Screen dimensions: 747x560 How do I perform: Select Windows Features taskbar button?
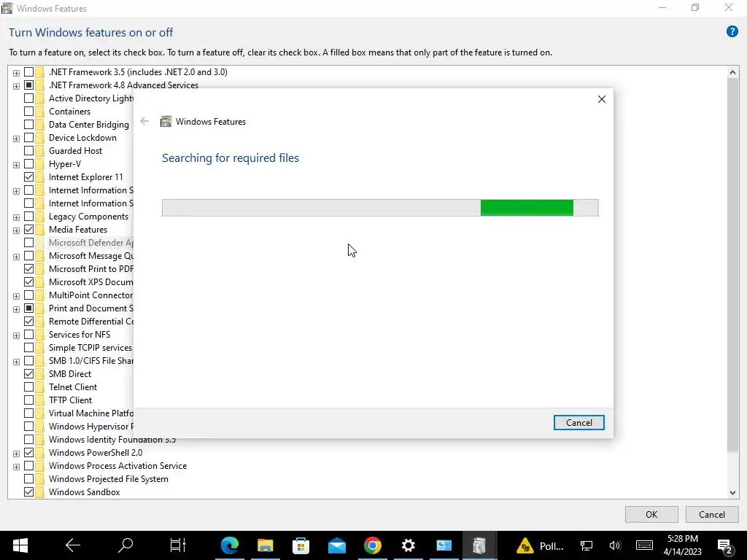[x=480, y=545]
